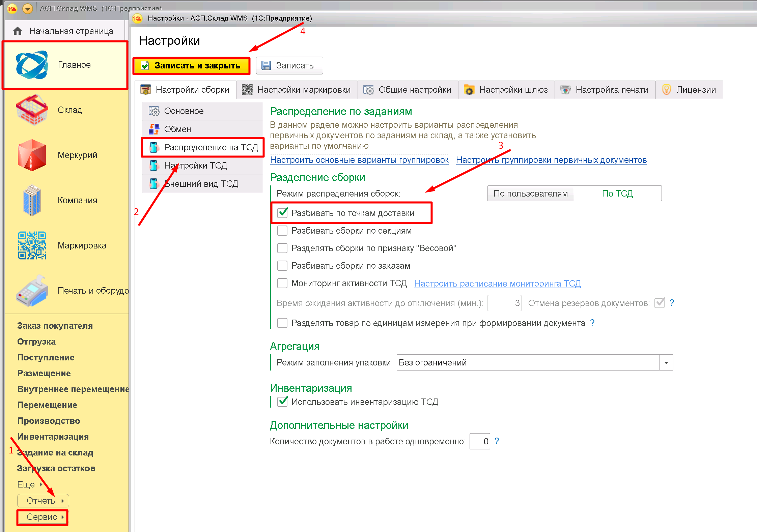Click the Настройки ТСД device icon
This screenshot has height=532, width=757.
pos(154,166)
